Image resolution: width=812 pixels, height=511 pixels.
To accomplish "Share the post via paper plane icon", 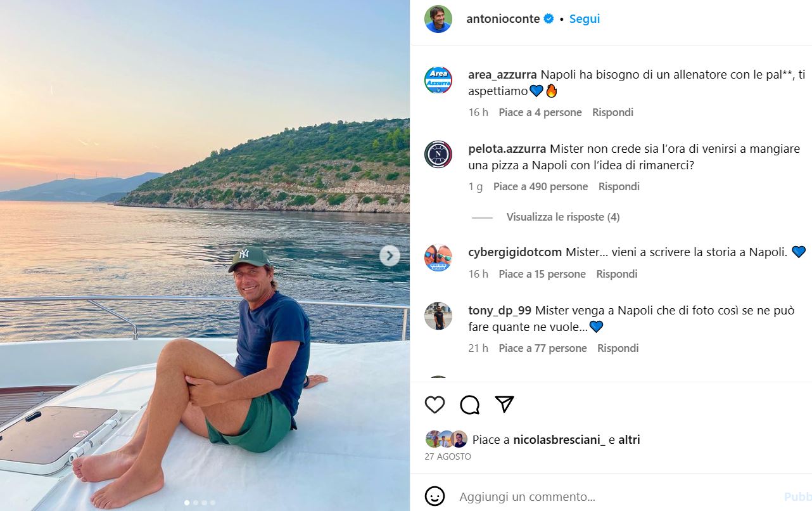I will [504, 404].
